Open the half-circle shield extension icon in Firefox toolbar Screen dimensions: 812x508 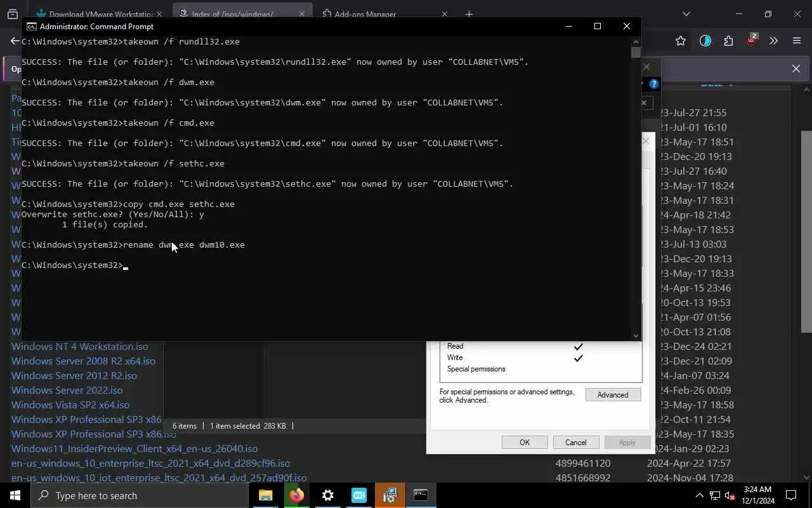click(x=705, y=41)
